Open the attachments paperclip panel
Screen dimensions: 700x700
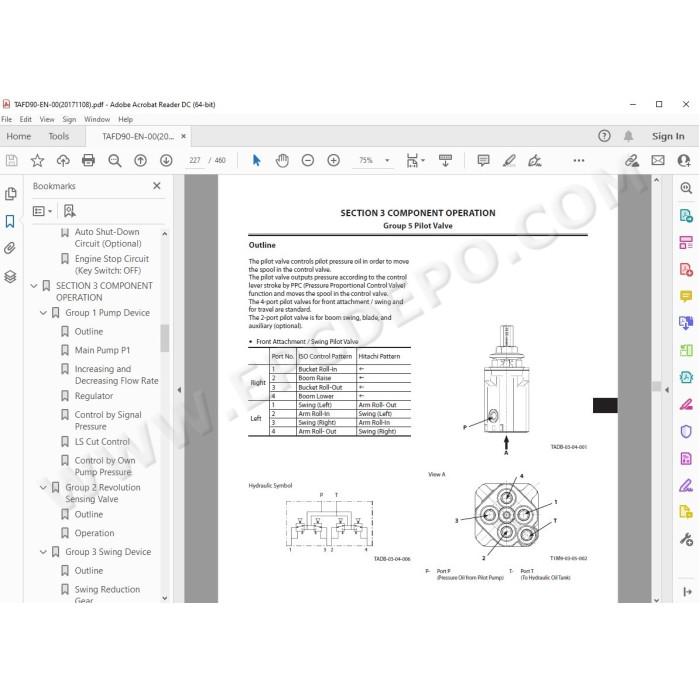[x=10, y=248]
